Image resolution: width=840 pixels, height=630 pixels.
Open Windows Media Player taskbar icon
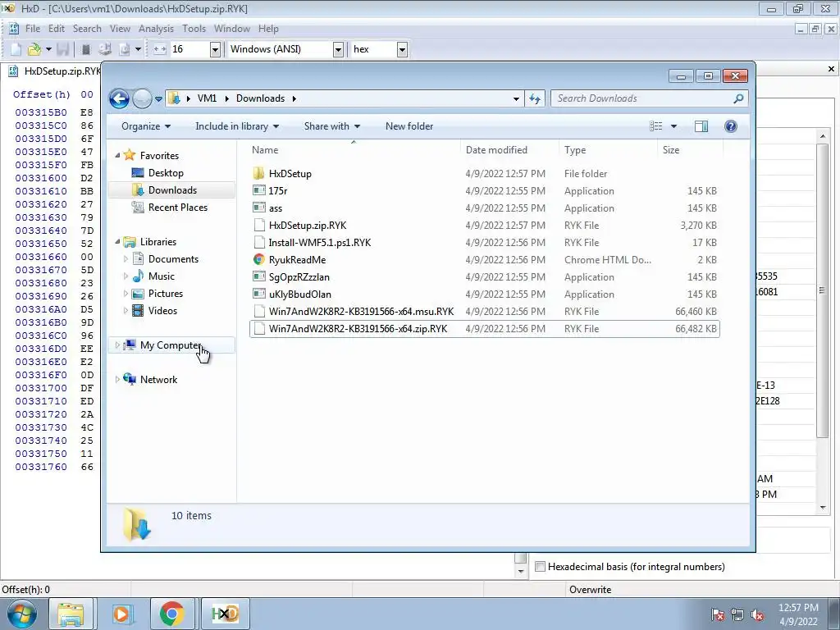click(x=121, y=614)
